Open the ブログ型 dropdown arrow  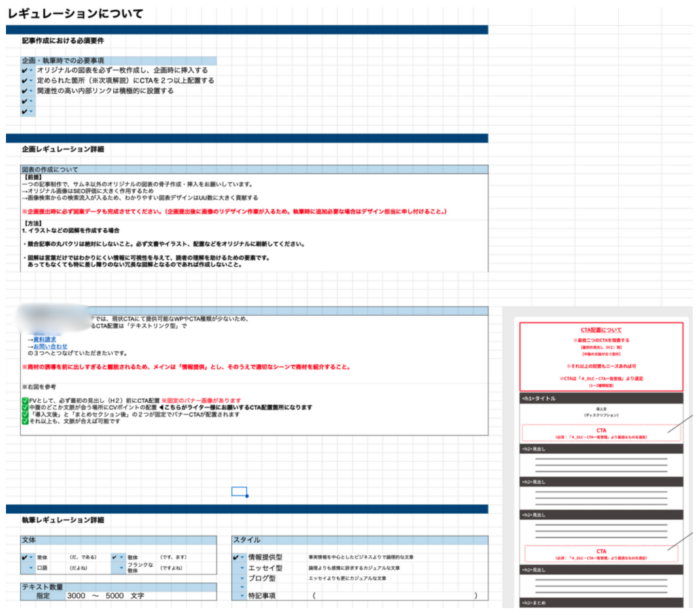[243, 578]
